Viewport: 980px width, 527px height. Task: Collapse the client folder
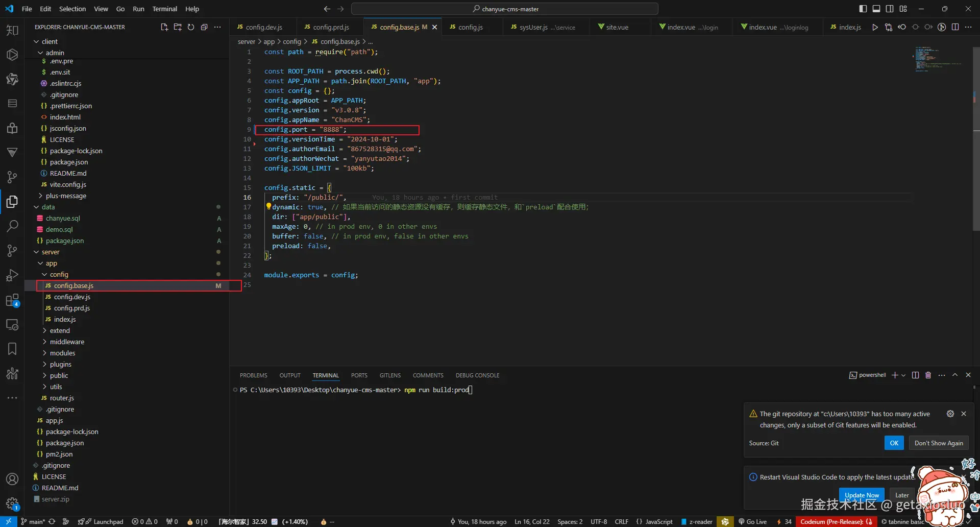tap(36, 41)
